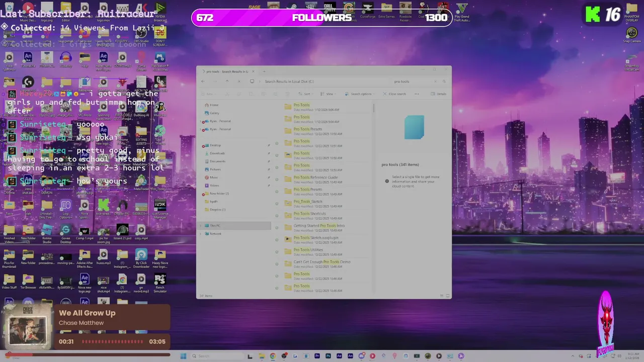Open Photoshop from the taskbar
Image resolution: width=644 pixels, height=362 pixels.
[x=328, y=356]
